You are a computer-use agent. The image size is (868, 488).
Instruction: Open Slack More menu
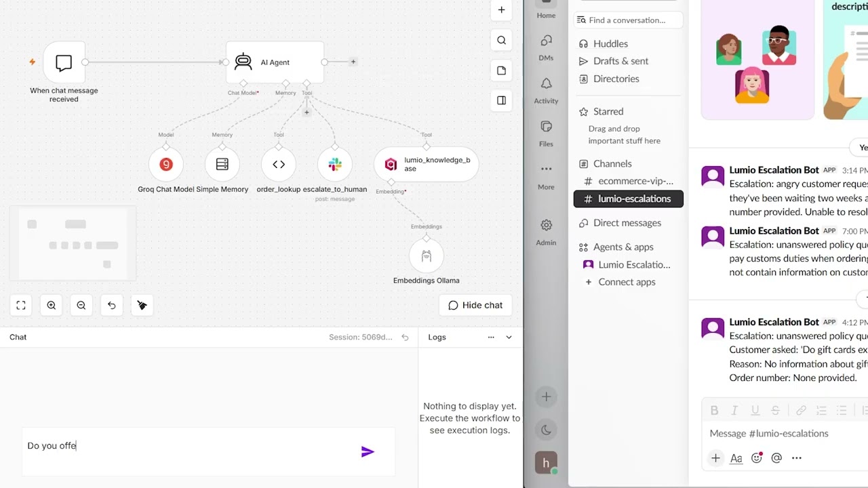tap(546, 176)
